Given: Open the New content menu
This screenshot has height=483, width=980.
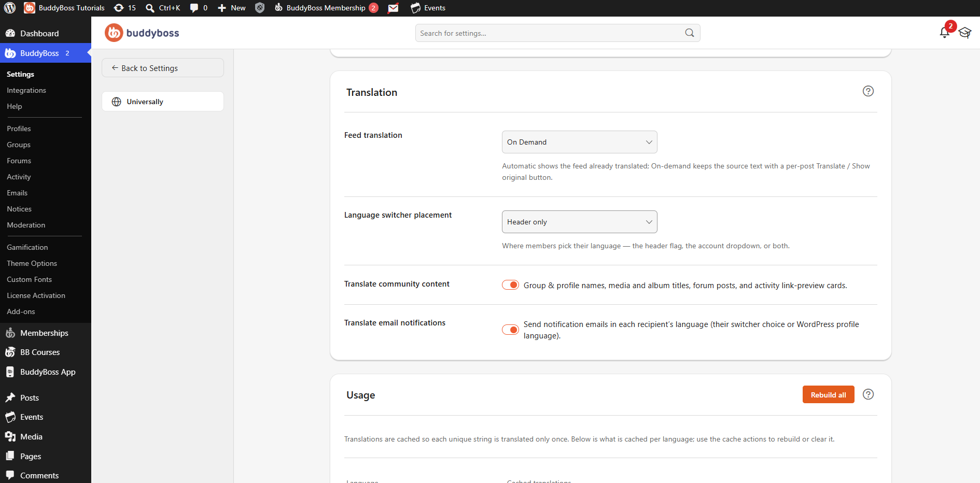Looking at the screenshot, I should [232, 8].
